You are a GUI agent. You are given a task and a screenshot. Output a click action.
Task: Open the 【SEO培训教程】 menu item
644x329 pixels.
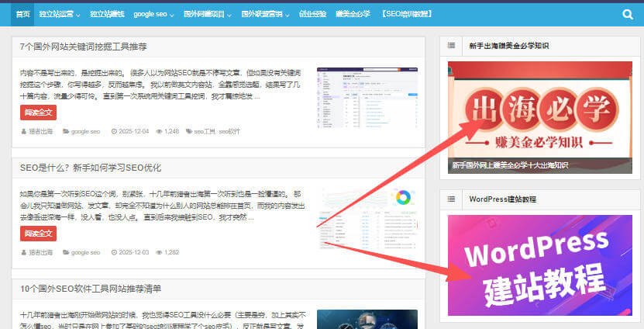coord(405,14)
